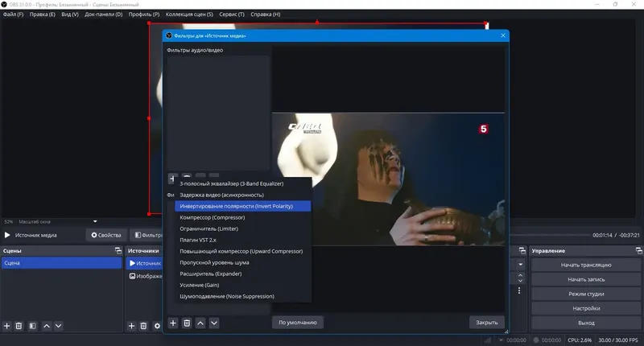Toggle Режим студии
The height and width of the screenshot is (346, 644).
[x=586, y=294]
